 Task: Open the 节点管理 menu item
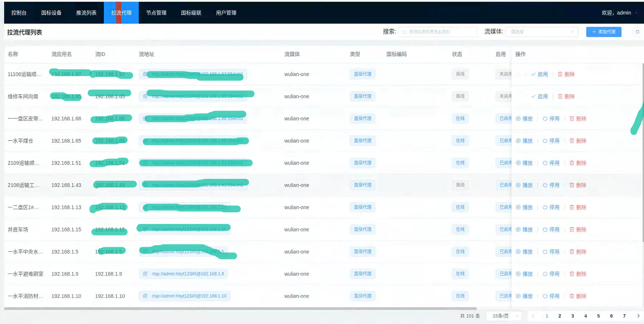[x=156, y=13]
